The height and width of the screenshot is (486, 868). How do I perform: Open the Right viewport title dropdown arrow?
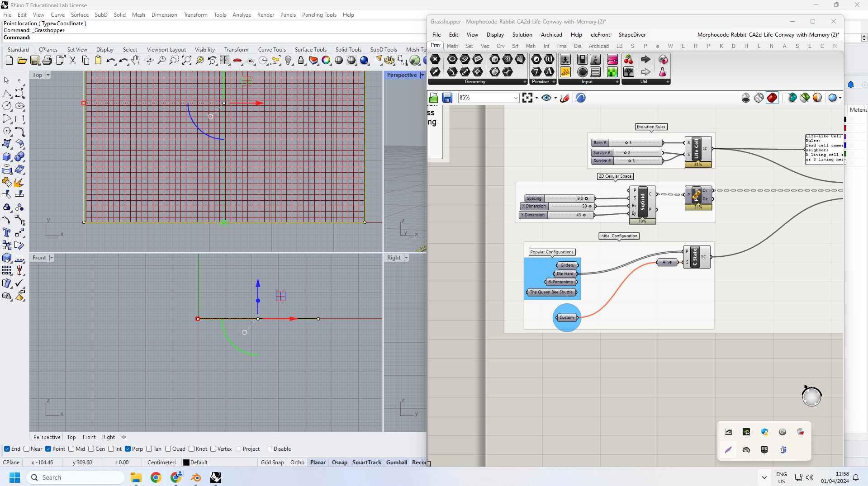(x=406, y=258)
